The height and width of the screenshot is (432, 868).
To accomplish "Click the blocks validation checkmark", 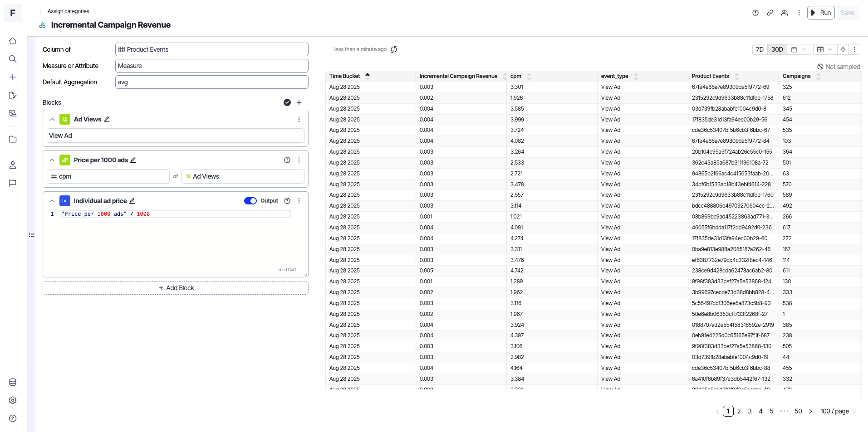I will pyautogui.click(x=287, y=102).
